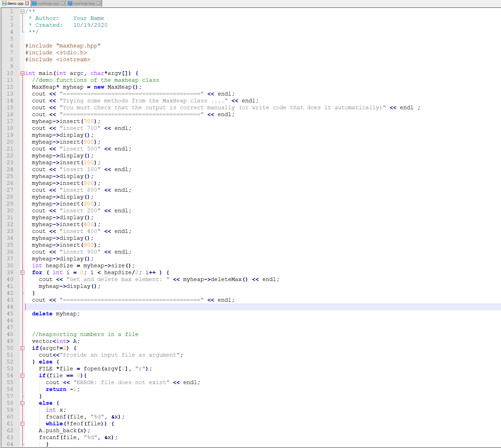Click line number 38 in the margin
Viewport: 501px width, 448px height.
10,266
